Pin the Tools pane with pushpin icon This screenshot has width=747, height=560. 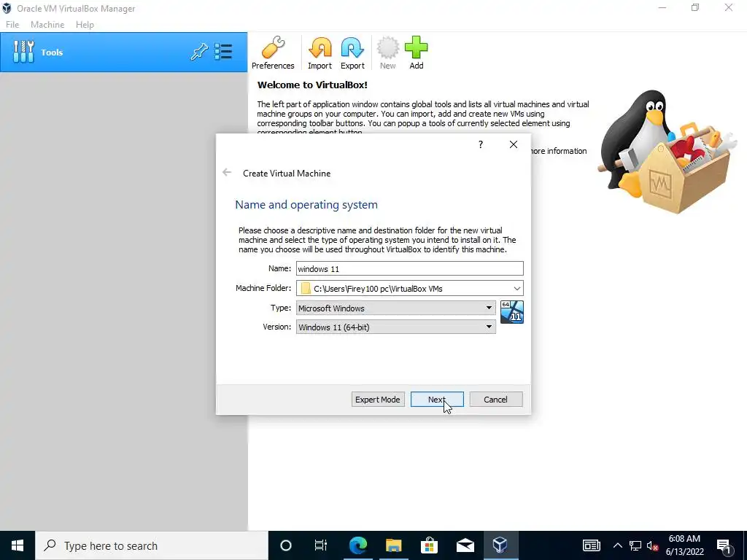pyautogui.click(x=199, y=52)
